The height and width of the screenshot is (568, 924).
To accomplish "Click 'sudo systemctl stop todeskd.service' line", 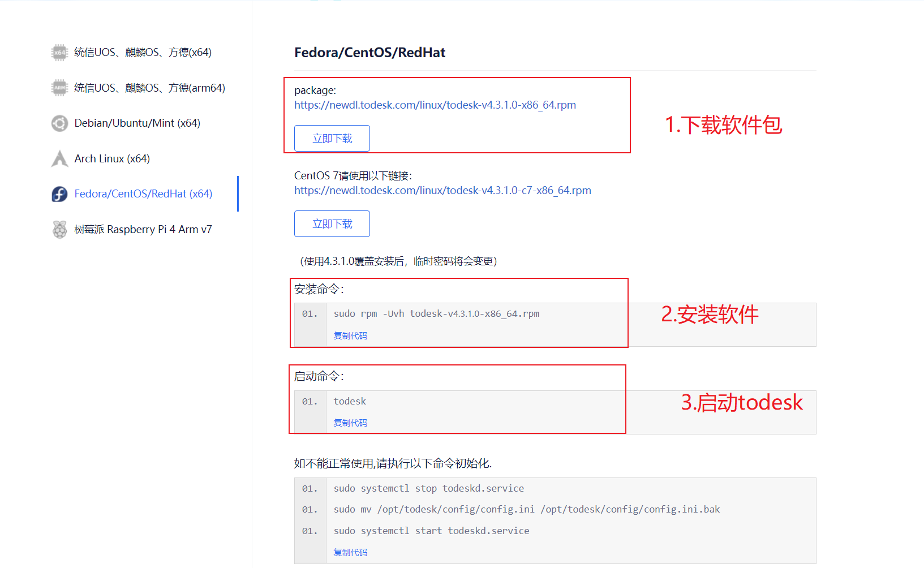I will click(x=428, y=488).
